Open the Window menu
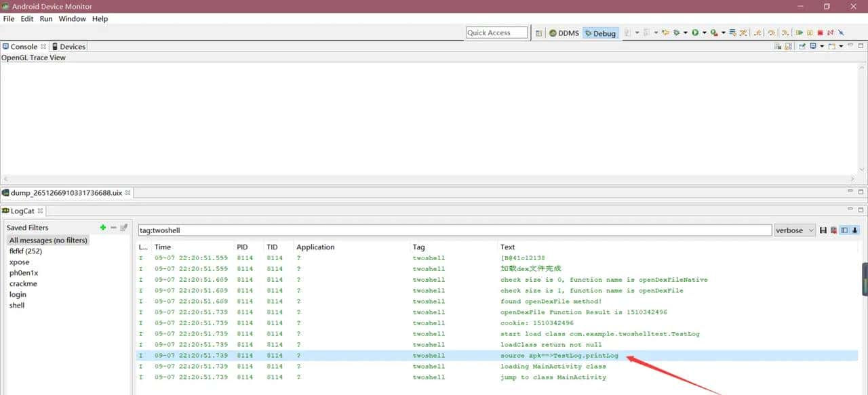868x395 pixels. pos(72,19)
